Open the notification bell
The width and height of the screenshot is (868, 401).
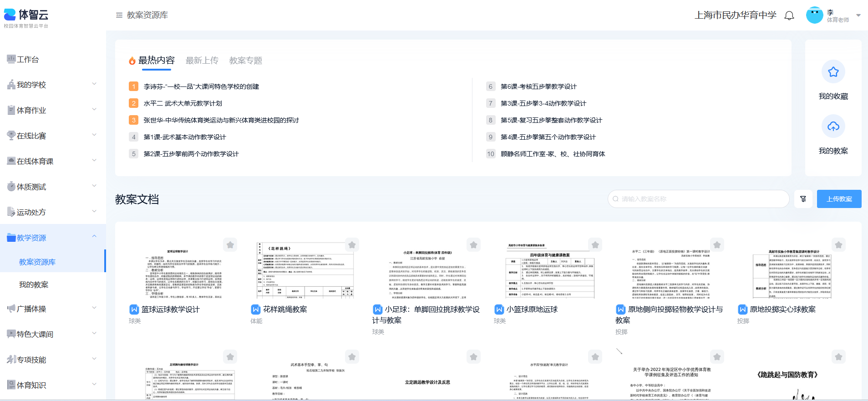(789, 15)
